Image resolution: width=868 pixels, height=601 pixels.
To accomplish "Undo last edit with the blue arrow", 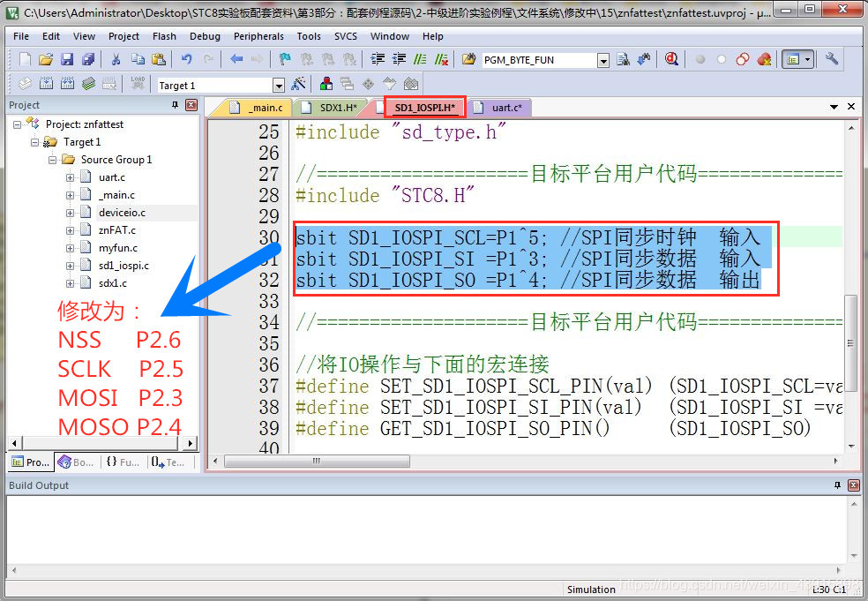I will coord(186,59).
